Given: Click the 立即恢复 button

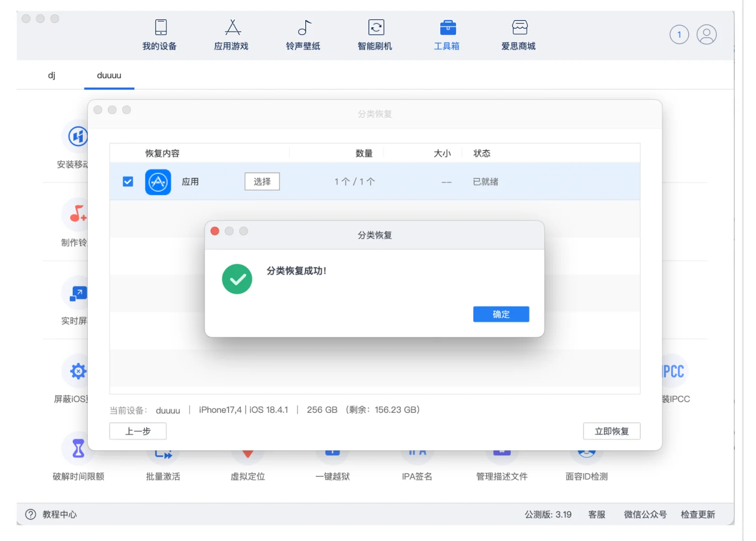Looking at the screenshot, I should click(612, 431).
